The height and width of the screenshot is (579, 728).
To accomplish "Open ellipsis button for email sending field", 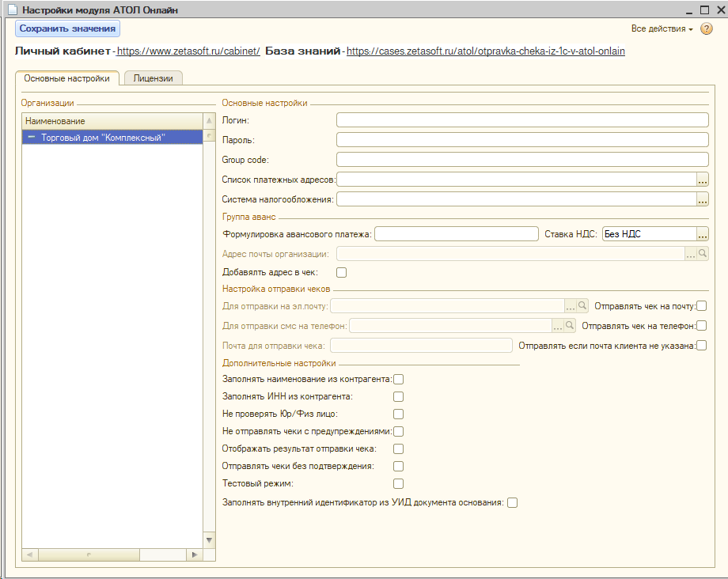I will (571, 306).
